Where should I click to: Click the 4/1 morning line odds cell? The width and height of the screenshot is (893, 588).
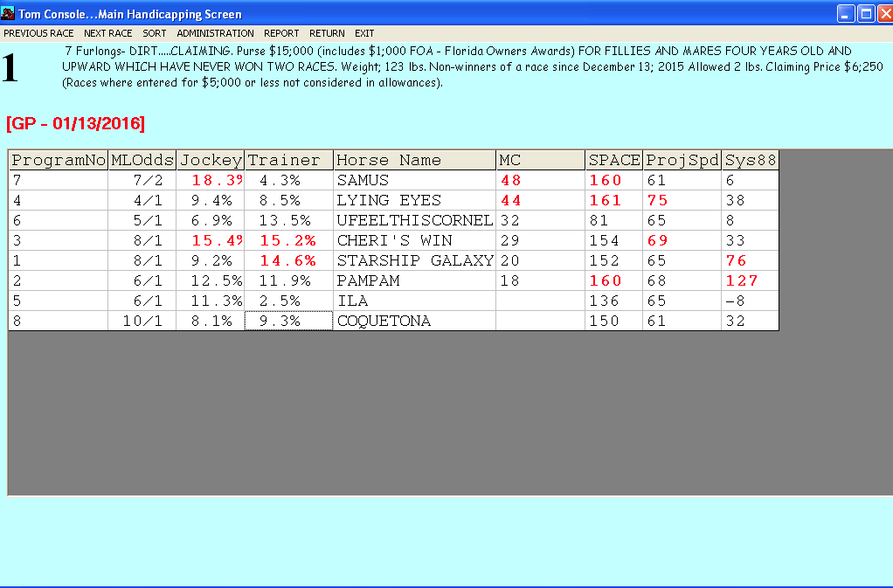click(142, 200)
